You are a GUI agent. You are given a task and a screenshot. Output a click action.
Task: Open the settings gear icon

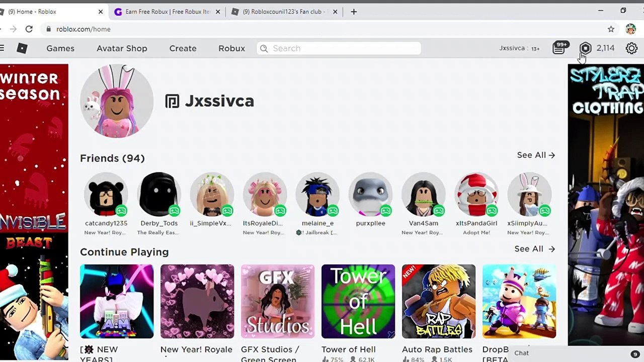[631, 48]
